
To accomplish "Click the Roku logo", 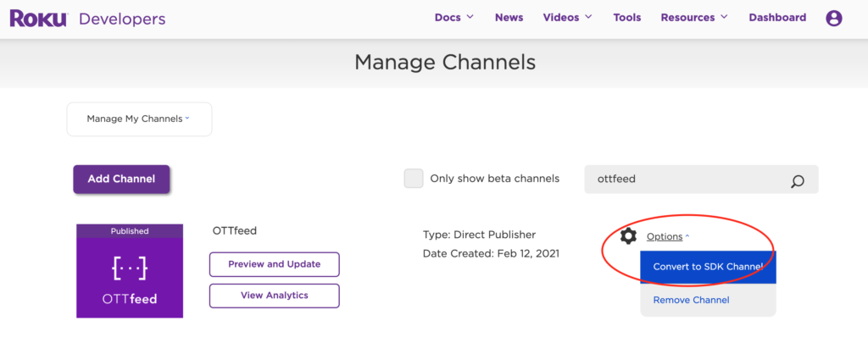I will [38, 19].
